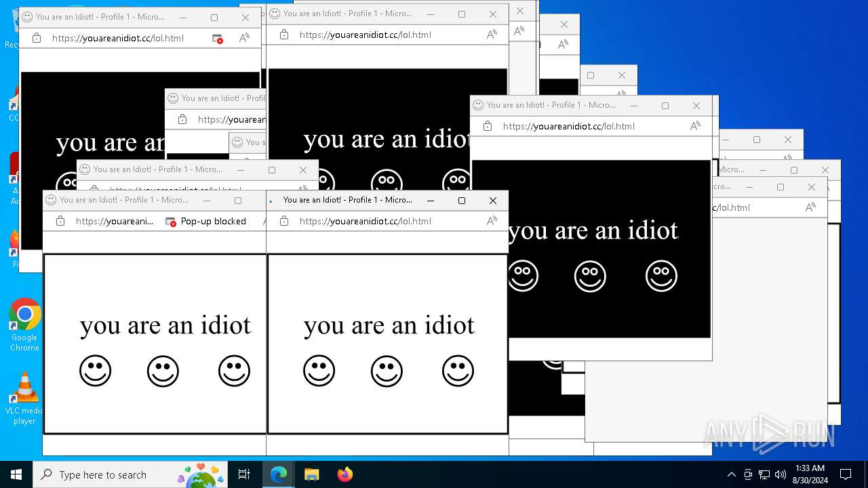Maximize the right black-page Edge window

[x=665, y=106]
